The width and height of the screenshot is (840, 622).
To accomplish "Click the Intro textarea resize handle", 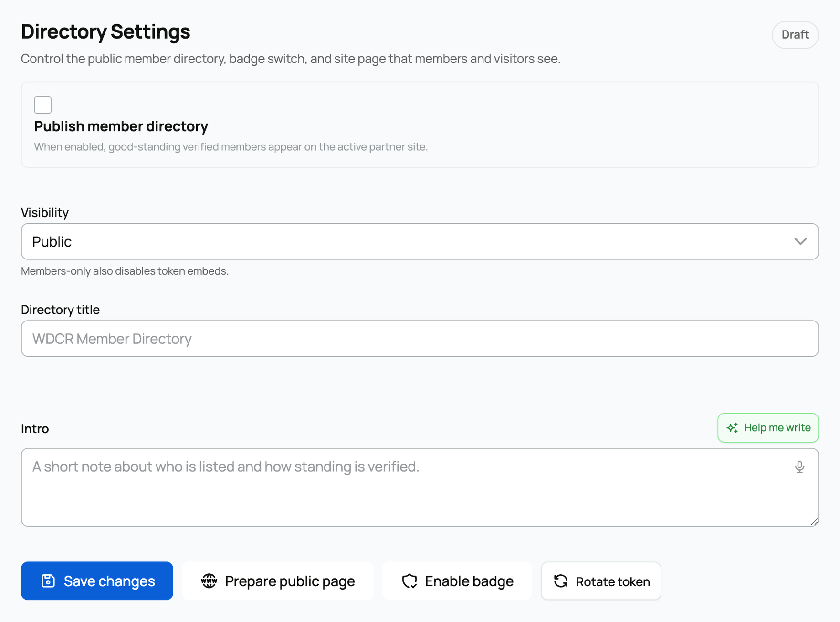I will (x=814, y=521).
